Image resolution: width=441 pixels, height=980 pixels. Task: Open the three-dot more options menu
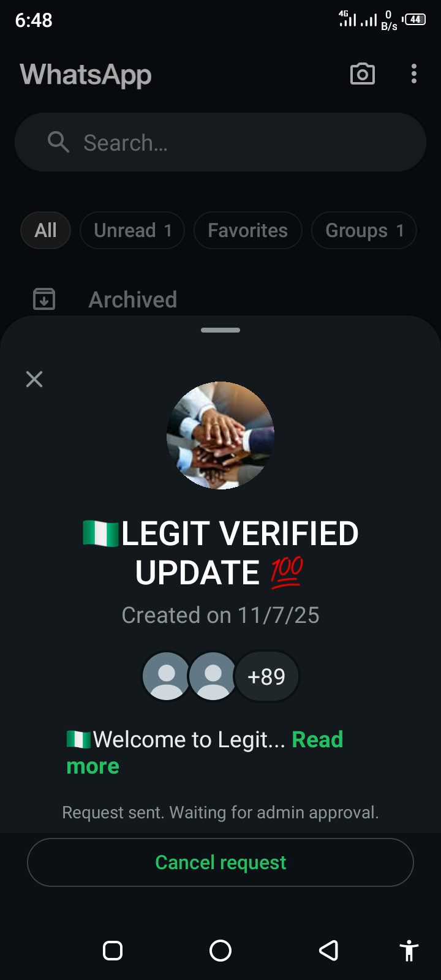[x=414, y=74]
